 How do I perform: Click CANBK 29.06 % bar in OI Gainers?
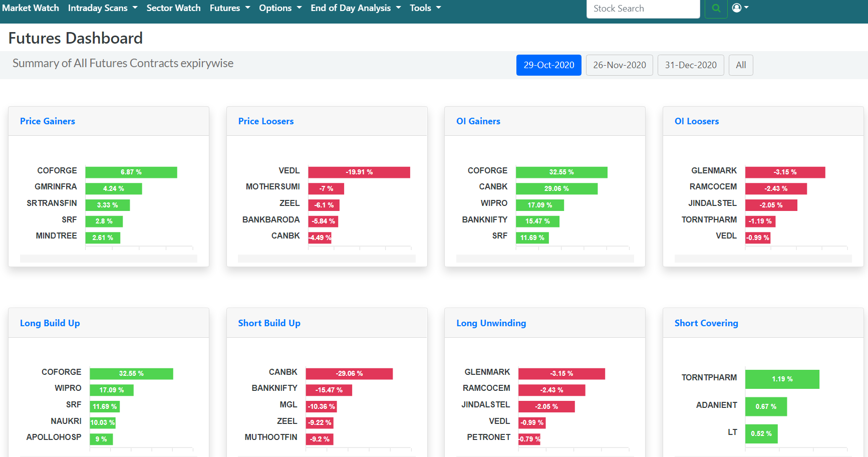pos(557,189)
